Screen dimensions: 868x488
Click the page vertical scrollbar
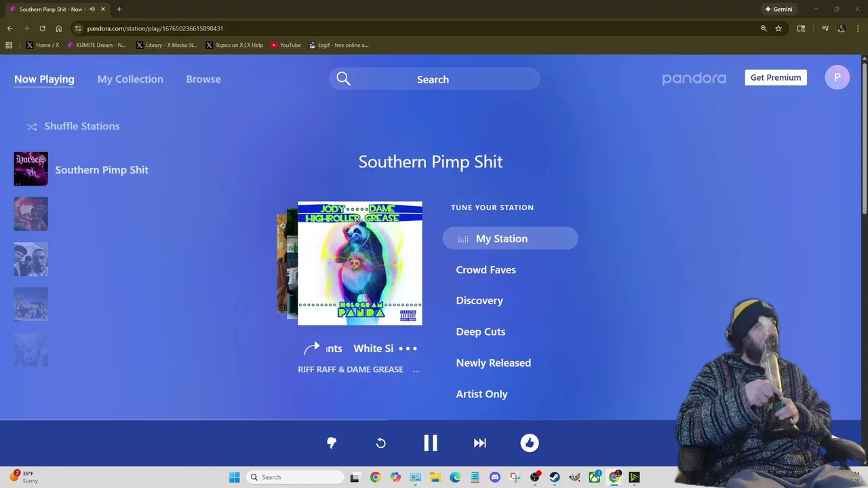[x=864, y=139]
